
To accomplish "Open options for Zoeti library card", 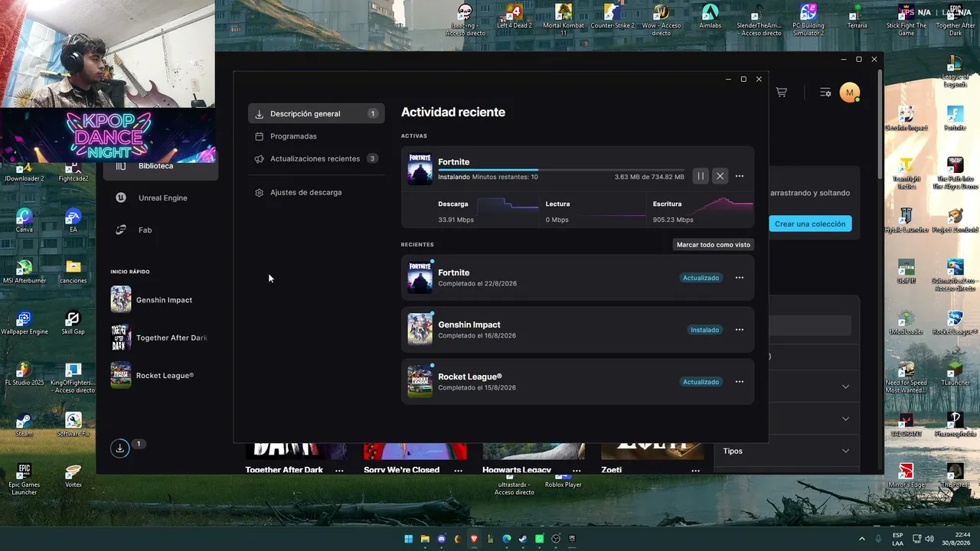I will click(x=694, y=470).
